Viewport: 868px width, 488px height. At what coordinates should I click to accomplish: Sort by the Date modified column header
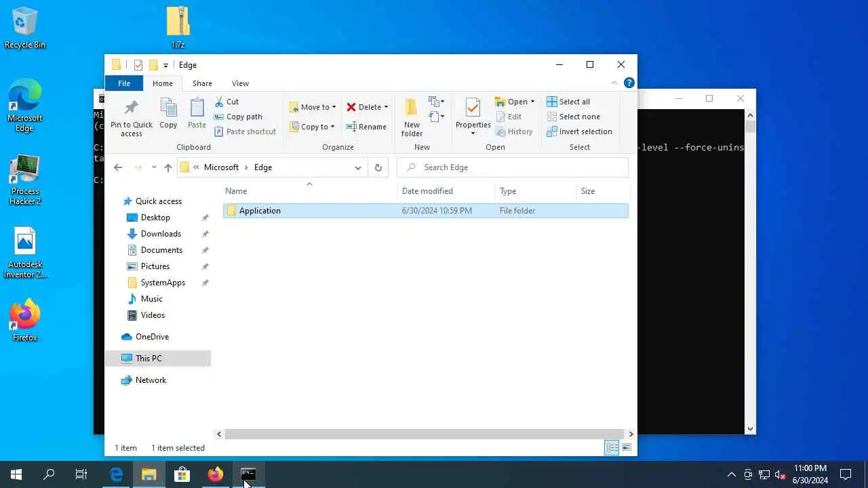click(446, 191)
